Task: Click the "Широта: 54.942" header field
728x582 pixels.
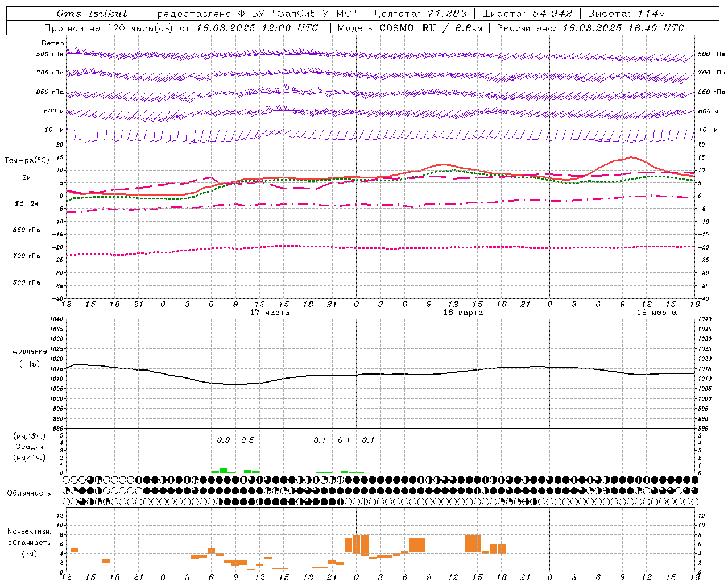Action: (527, 14)
